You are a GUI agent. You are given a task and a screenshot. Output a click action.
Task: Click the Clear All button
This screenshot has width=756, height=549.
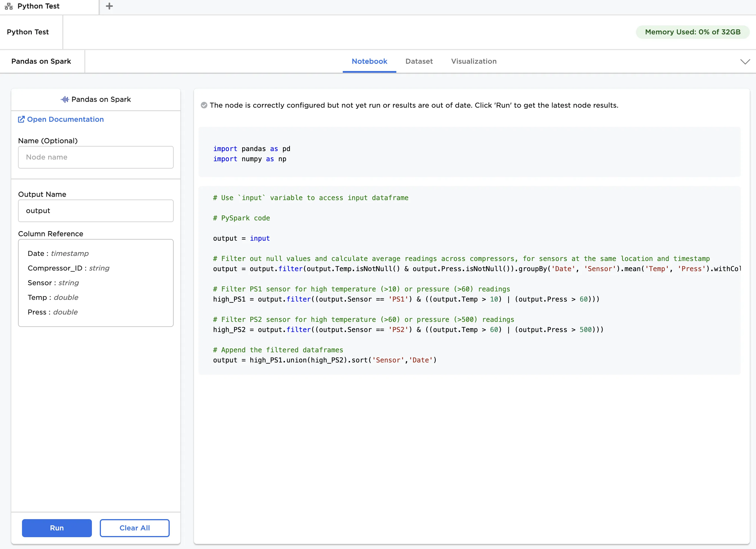134,528
